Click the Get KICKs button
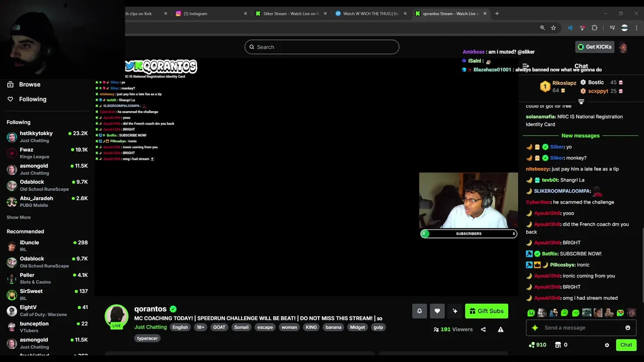The image size is (644, 362). click(594, 47)
